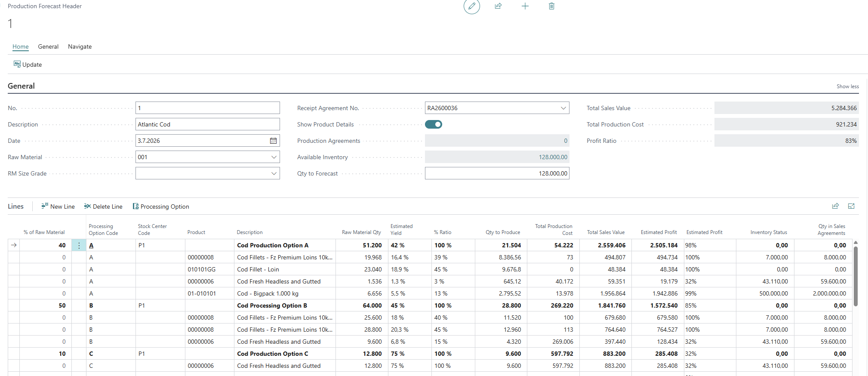Viewport: 868px width, 376px height.
Task: Click the plus icon to create new
Action: tap(525, 6)
